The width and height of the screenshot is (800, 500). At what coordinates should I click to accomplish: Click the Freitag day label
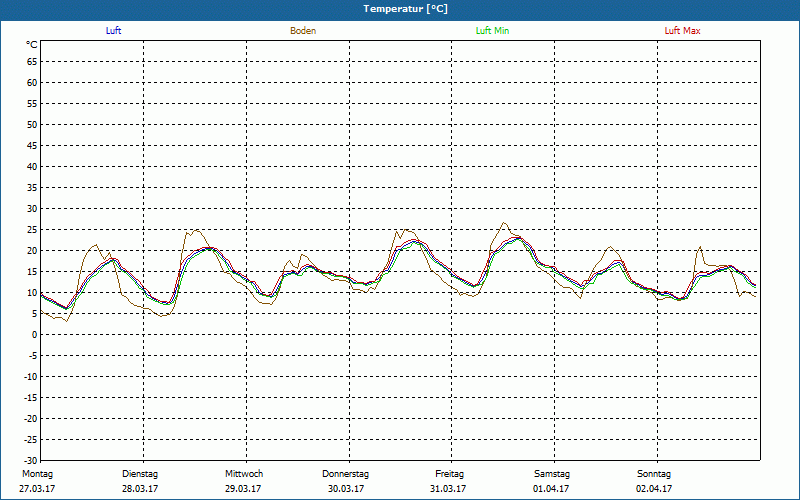pos(449,474)
